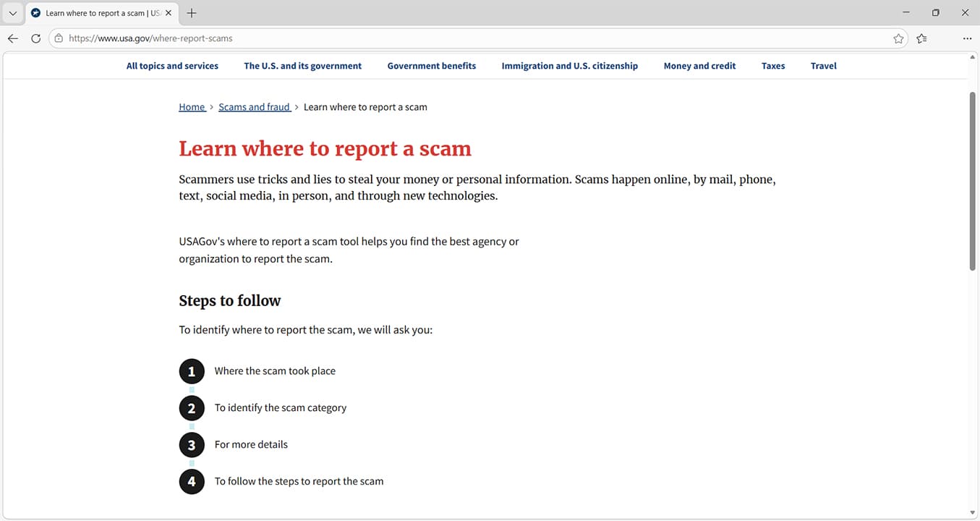Click 'Where the scam took place' text
This screenshot has width=980, height=521.
coord(275,371)
